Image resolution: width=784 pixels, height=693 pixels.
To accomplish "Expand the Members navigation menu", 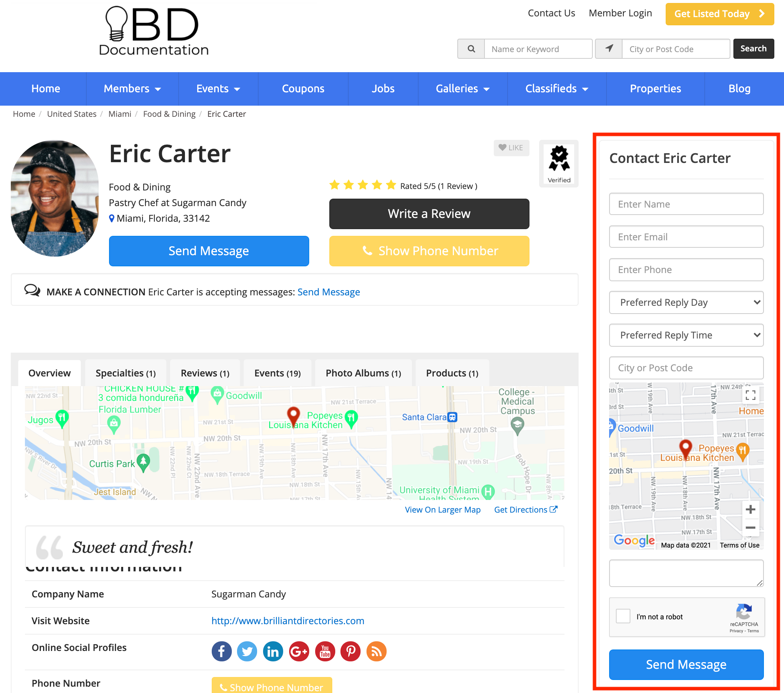I will click(x=132, y=89).
